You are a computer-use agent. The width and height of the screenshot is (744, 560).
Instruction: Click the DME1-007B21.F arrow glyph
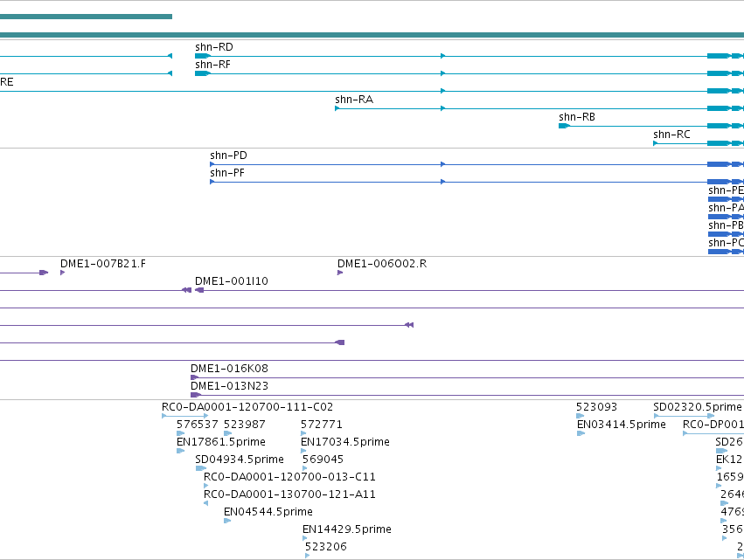(63, 273)
